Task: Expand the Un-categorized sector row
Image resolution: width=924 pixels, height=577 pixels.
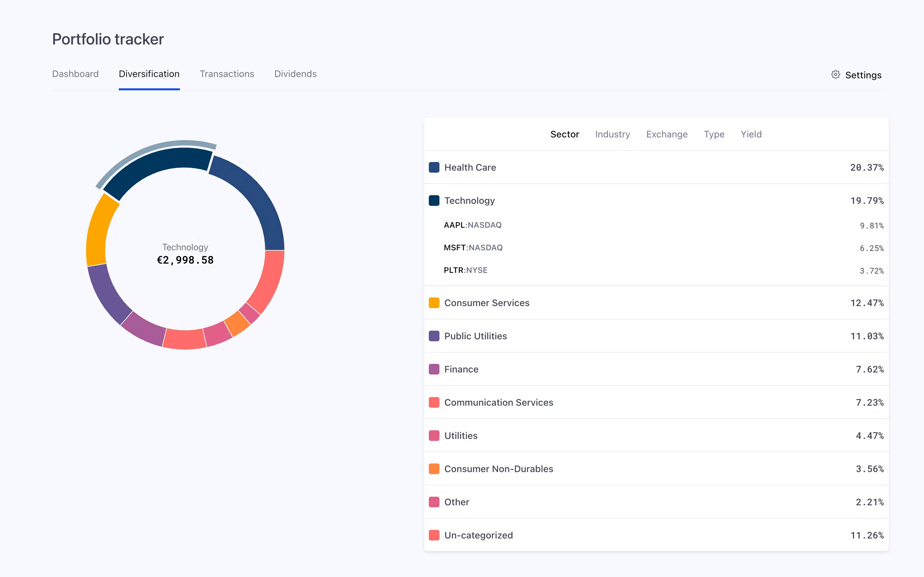Action: [478, 536]
